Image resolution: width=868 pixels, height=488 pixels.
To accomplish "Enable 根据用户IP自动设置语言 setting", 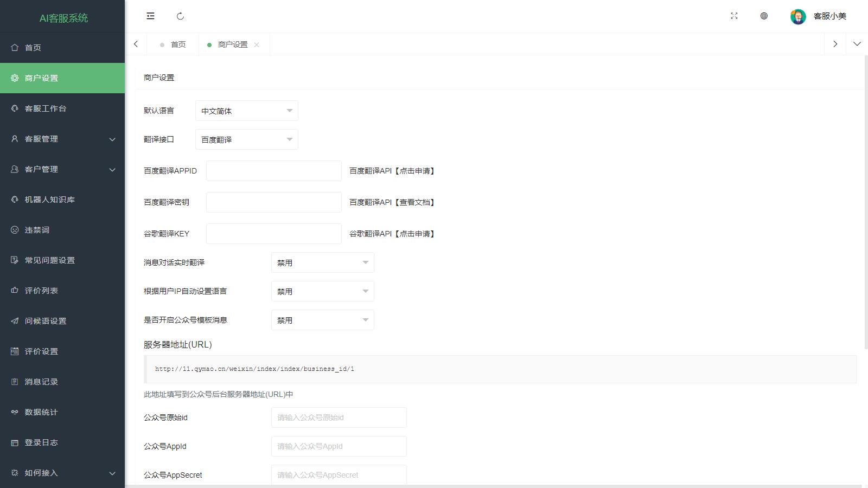I will [x=322, y=291].
